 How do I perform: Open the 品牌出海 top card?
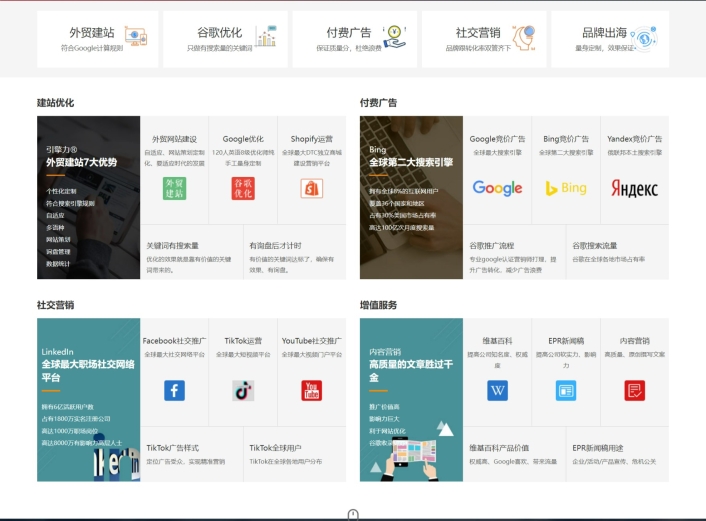tap(610, 39)
